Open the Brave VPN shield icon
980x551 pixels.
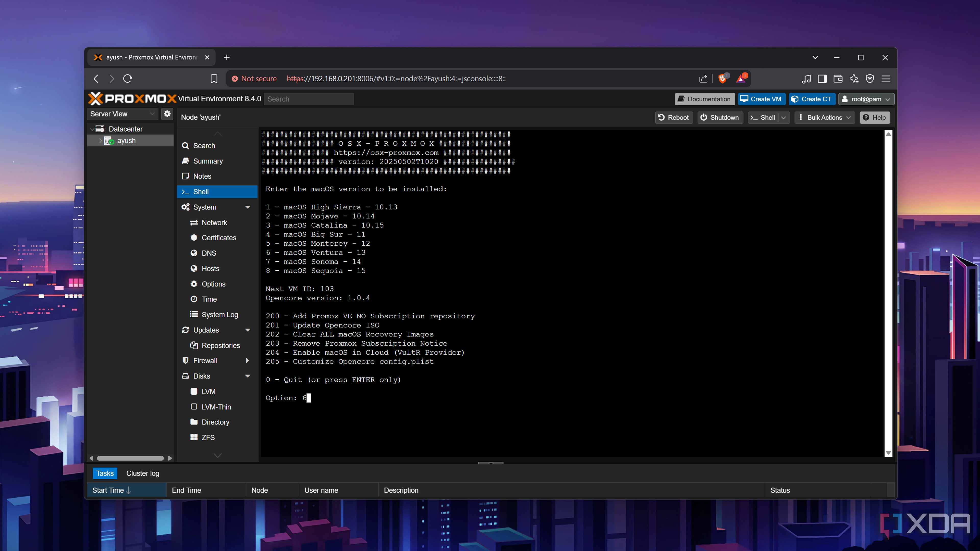(870, 79)
